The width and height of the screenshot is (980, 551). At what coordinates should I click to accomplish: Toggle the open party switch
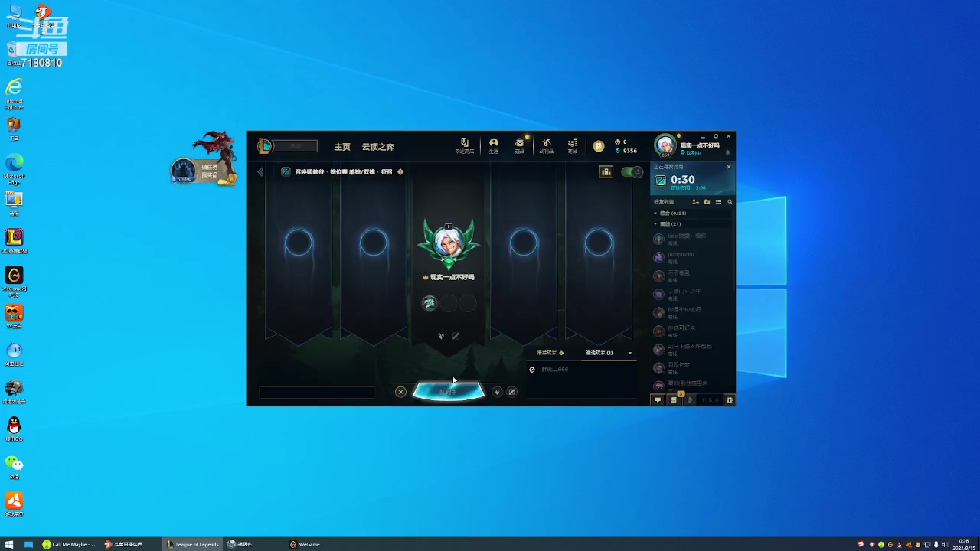click(x=632, y=172)
